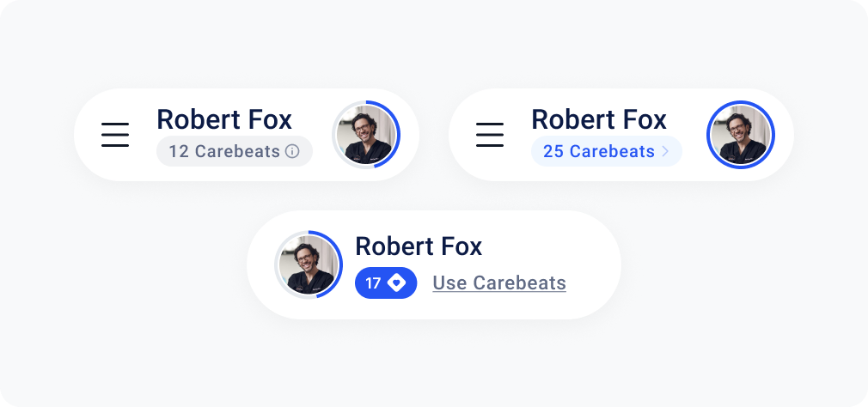The width and height of the screenshot is (868, 407).
Task: Open profile photo in the 12 Carebeats card
Action: [365, 135]
